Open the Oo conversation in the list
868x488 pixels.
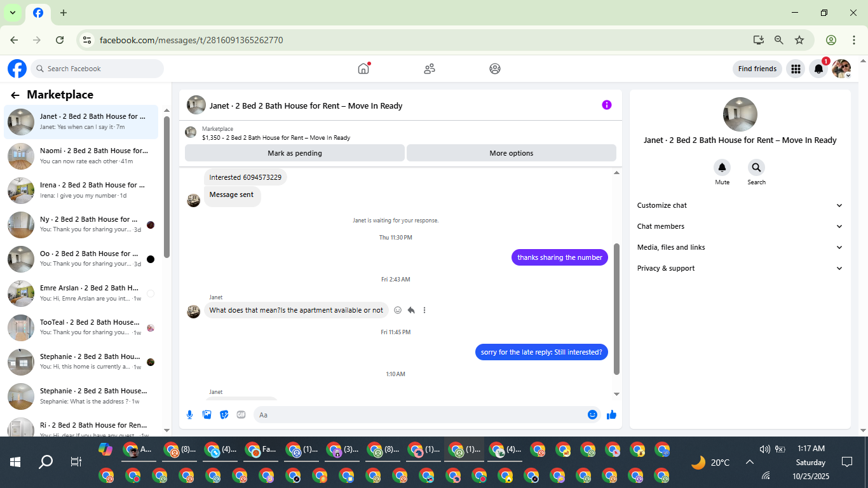[x=81, y=259]
